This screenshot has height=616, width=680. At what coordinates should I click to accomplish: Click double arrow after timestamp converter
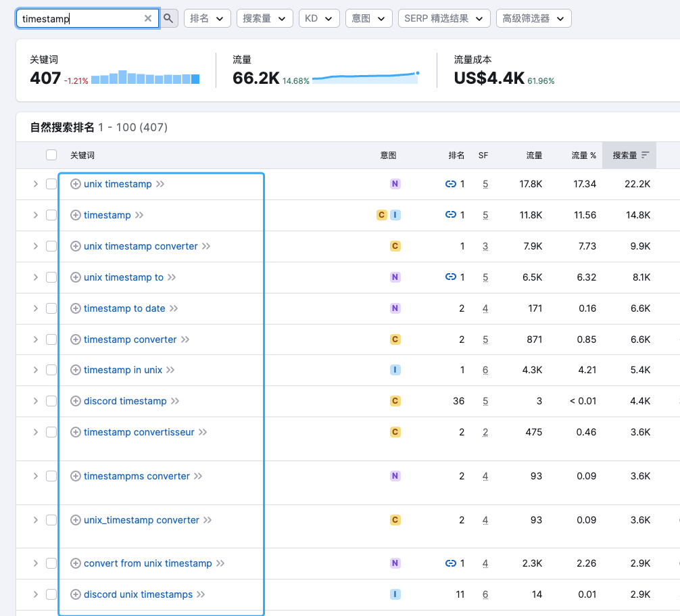pos(185,339)
